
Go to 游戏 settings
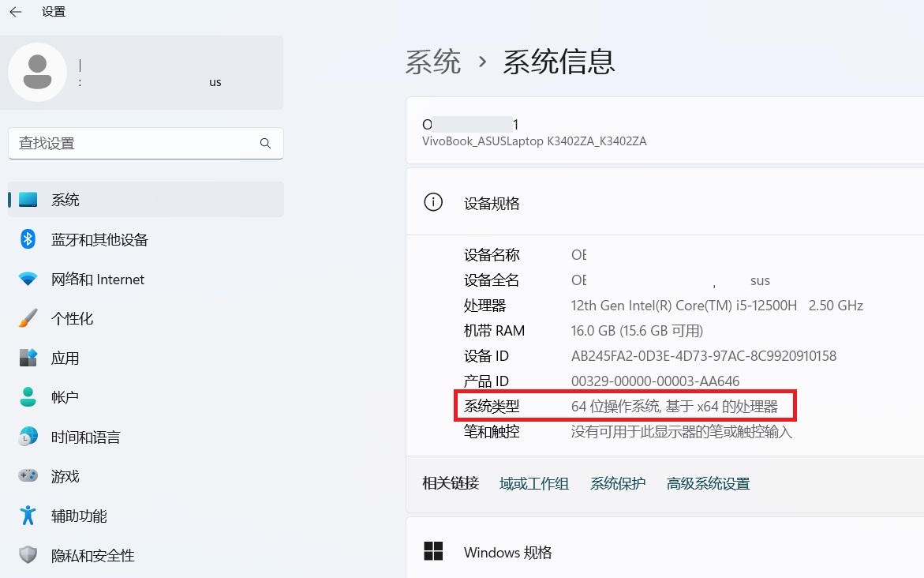pos(145,476)
